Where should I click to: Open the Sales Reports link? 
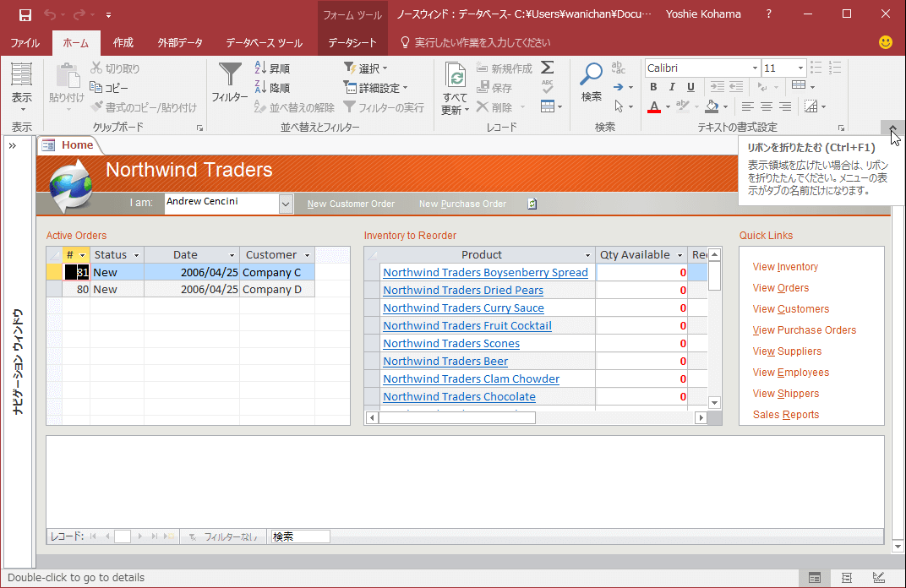[786, 415]
